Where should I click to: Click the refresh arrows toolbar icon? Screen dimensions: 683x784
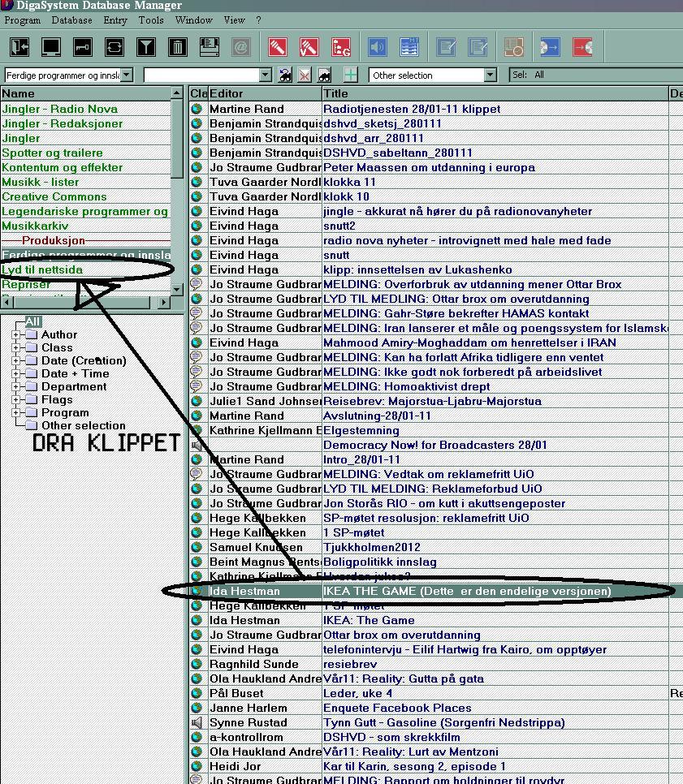click(x=114, y=47)
